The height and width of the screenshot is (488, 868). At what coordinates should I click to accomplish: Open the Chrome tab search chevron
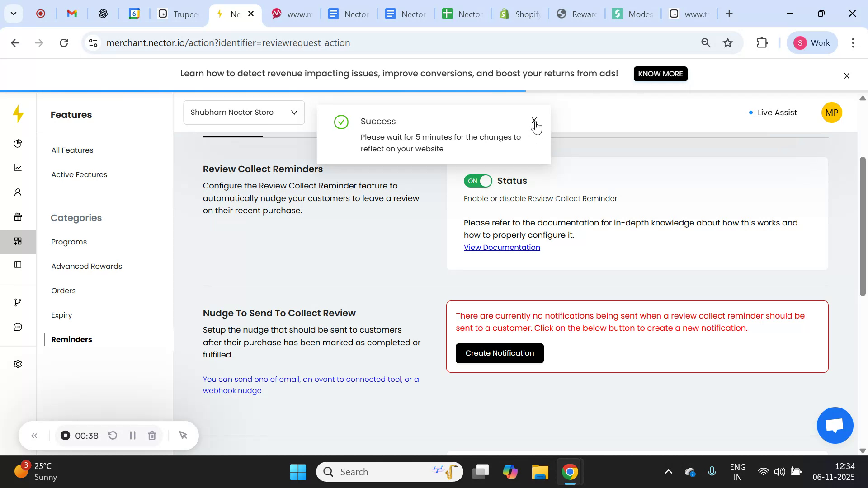tap(13, 14)
